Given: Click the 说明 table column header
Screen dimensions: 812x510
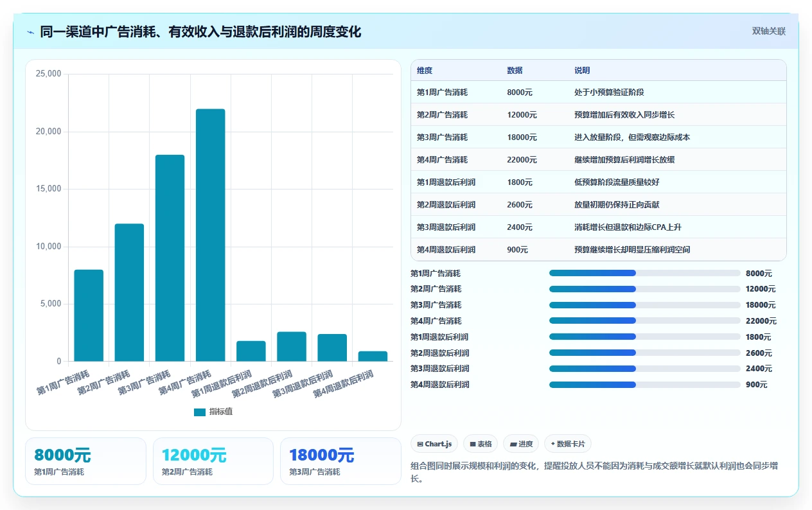Looking at the screenshot, I should pos(582,71).
